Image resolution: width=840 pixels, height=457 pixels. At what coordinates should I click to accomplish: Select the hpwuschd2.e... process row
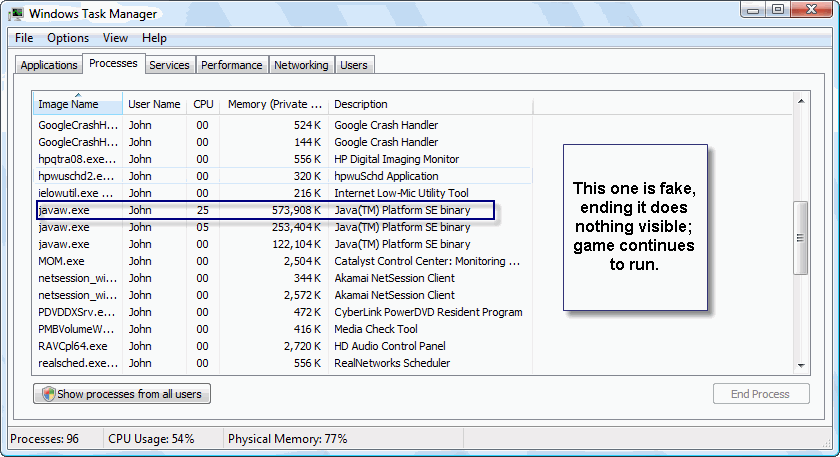(283, 176)
